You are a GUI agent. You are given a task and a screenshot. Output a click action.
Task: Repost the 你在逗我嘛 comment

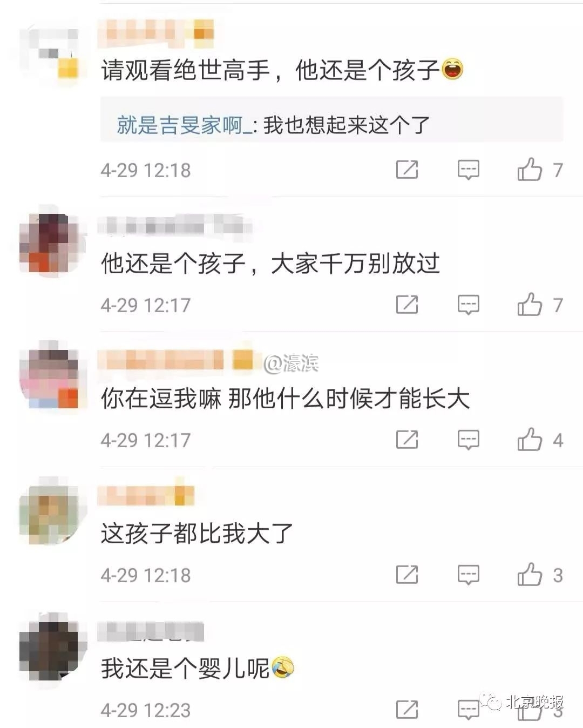(407, 440)
